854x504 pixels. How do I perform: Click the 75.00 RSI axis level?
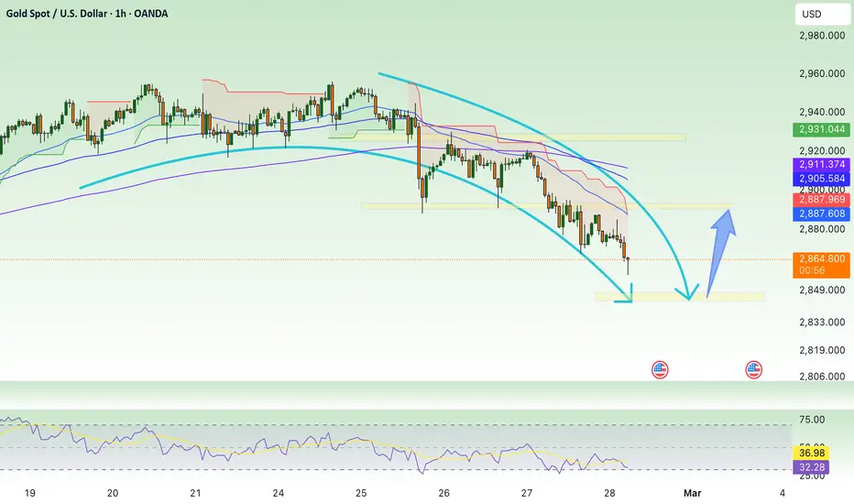pyautogui.click(x=812, y=420)
